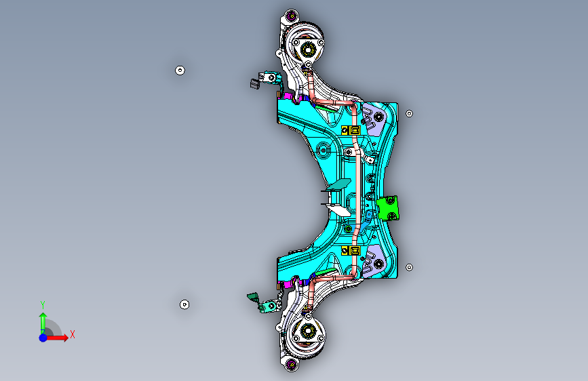
Task: Select the bottom round bushing mount center
Action: click(x=309, y=331)
